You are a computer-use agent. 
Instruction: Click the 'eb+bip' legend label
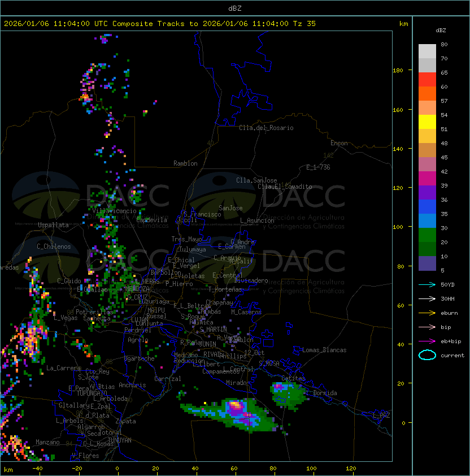(451, 341)
